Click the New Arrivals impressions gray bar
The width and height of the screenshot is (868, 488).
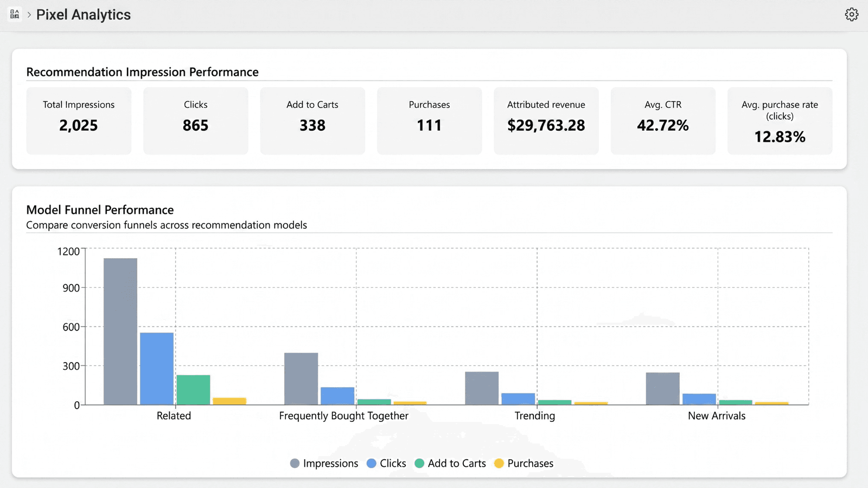[x=663, y=388]
